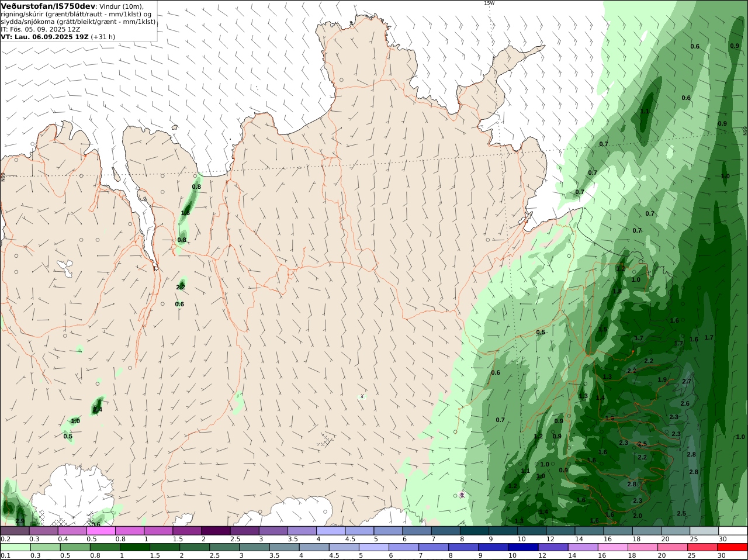Image resolution: width=748 pixels, height=560 pixels.
Task: Pick the darkest purple 2 swatch, upper row
Action: coord(216,531)
